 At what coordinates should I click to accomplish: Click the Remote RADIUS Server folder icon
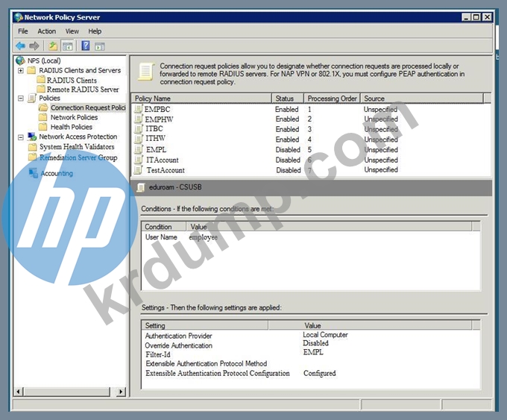coord(41,89)
